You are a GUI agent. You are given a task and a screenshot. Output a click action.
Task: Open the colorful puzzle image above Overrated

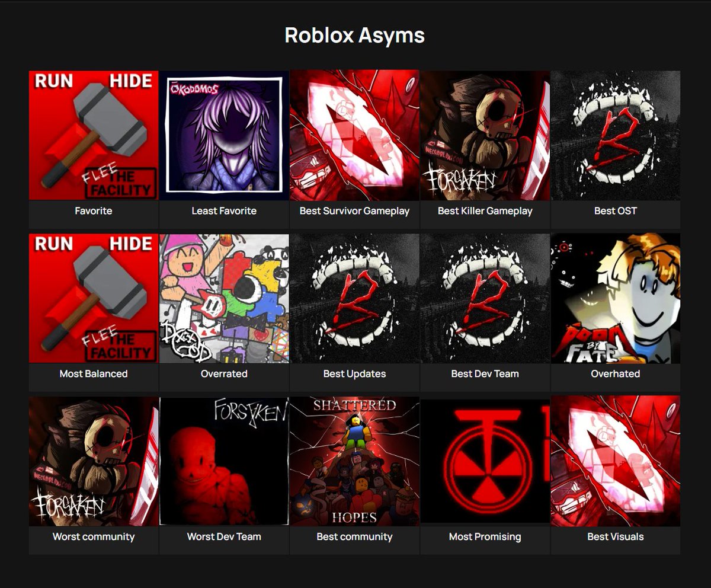click(x=224, y=298)
